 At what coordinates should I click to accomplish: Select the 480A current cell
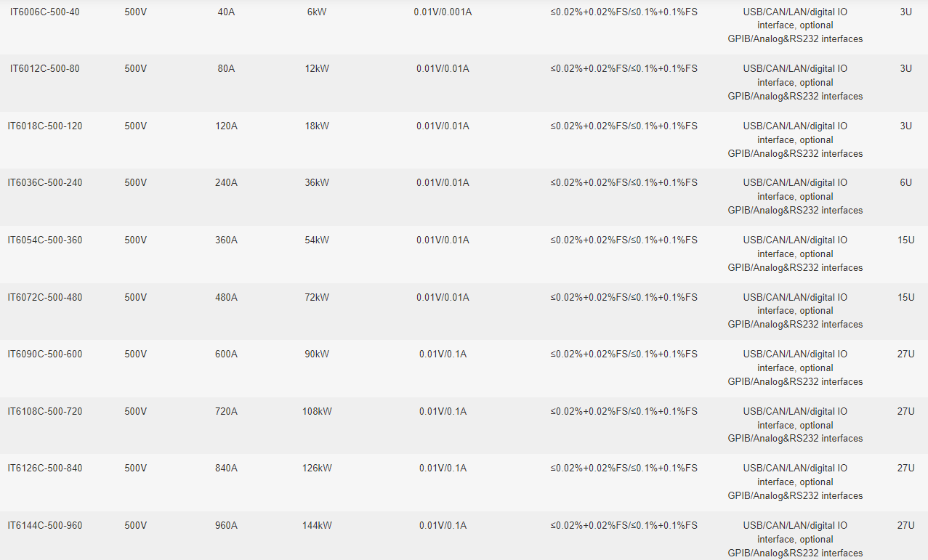[x=226, y=298]
